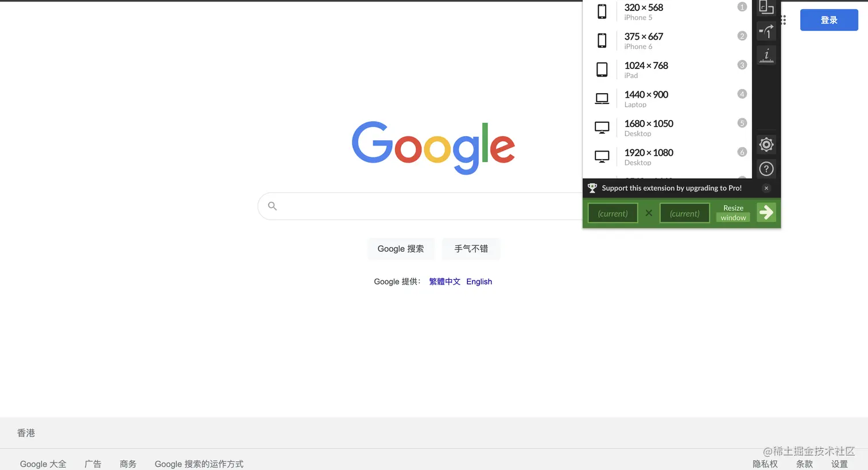
Task: Open the Window Resizer help icon
Action: 766,169
